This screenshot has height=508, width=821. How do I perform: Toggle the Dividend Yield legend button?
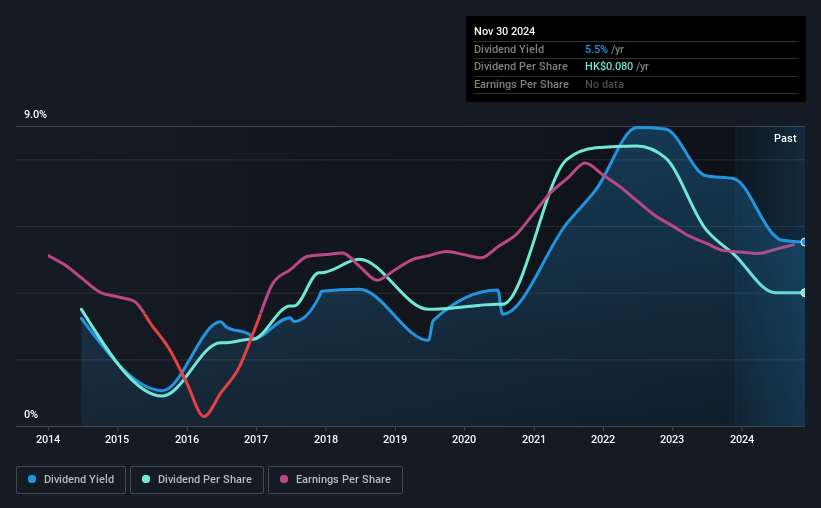pyautogui.click(x=71, y=480)
